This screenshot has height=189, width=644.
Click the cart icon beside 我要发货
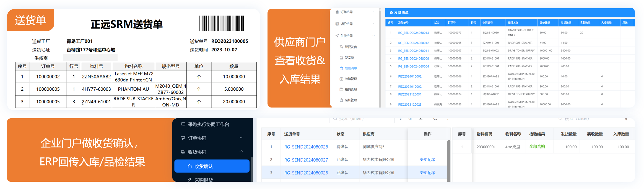[341, 47]
